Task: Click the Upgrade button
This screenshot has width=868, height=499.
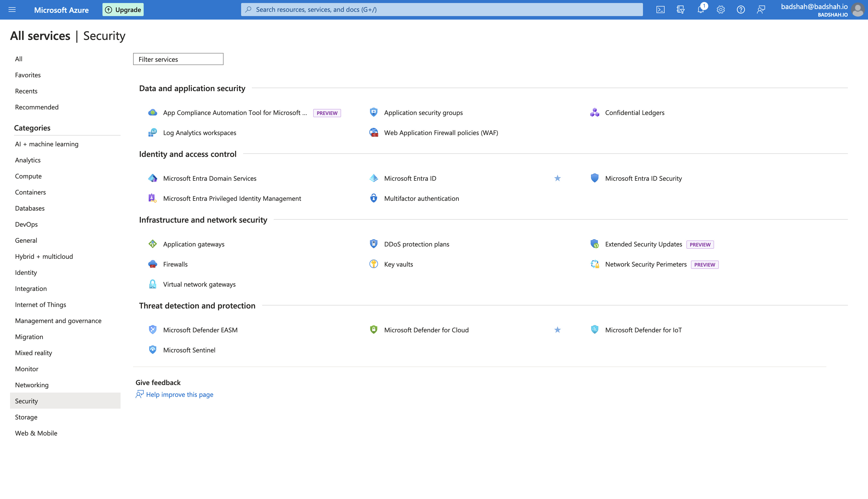Action: pos(123,9)
